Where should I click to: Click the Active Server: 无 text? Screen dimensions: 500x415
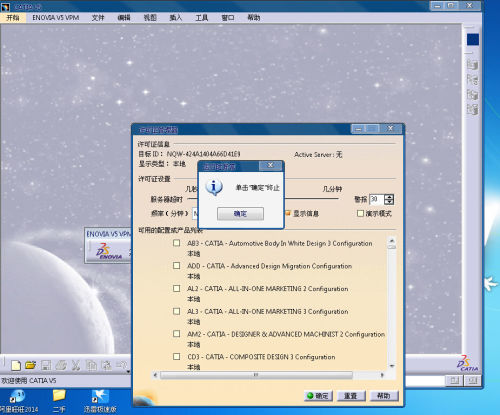click(318, 154)
